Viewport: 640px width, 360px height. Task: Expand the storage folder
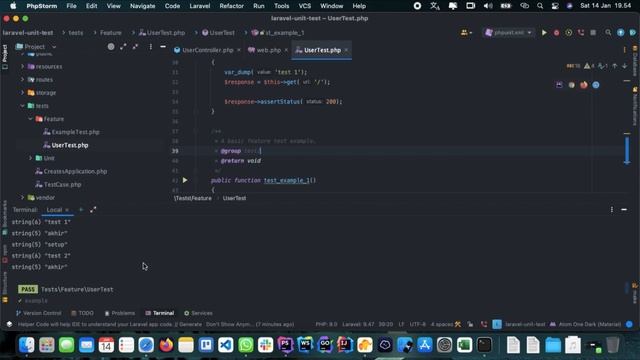click(x=22, y=93)
